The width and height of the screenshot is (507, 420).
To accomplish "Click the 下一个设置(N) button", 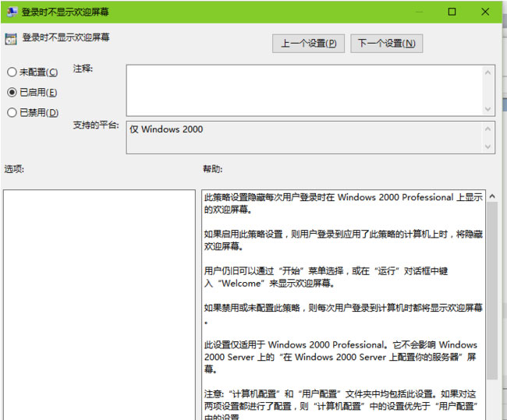I will click(386, 44).
